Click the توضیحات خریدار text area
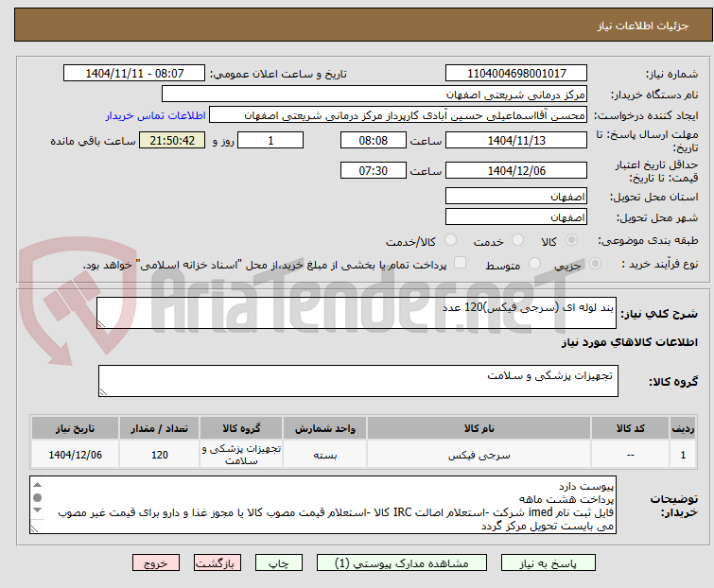This screenshot has height=588, width=714. click(322, 505)
